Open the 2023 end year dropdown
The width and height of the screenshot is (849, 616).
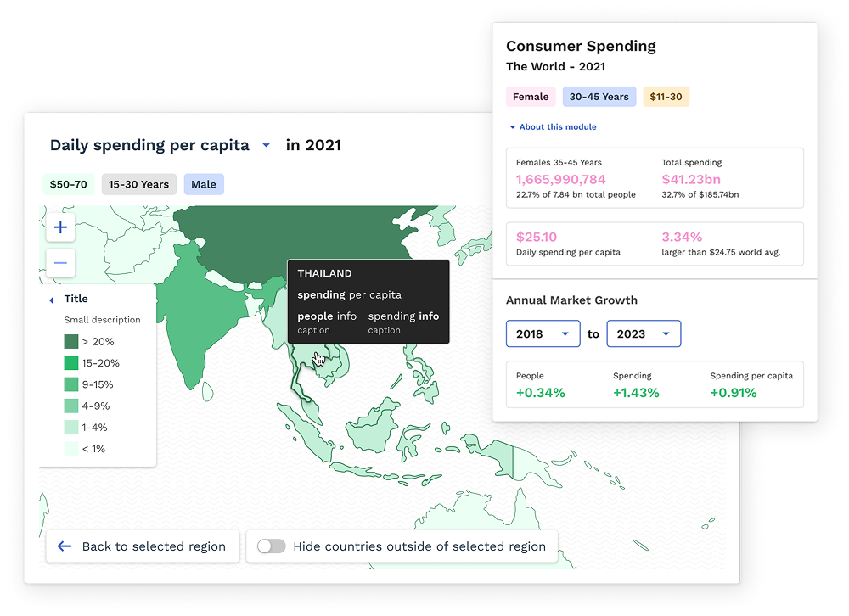pyautogui.click(x=644, y=333)
